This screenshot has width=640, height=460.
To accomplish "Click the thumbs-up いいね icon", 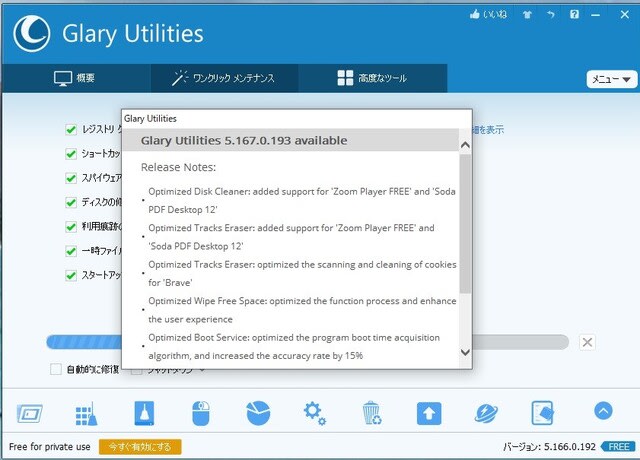I will [474, 15].
